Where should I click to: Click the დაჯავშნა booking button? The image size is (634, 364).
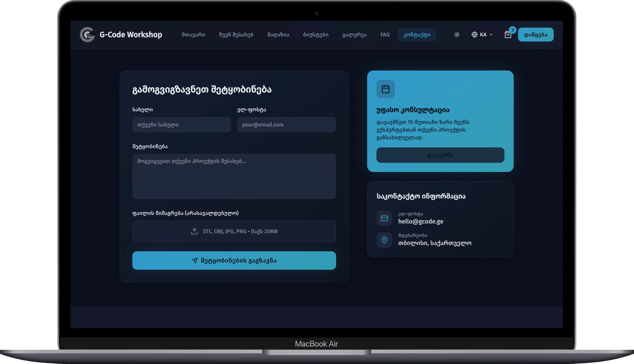[440, 155]
